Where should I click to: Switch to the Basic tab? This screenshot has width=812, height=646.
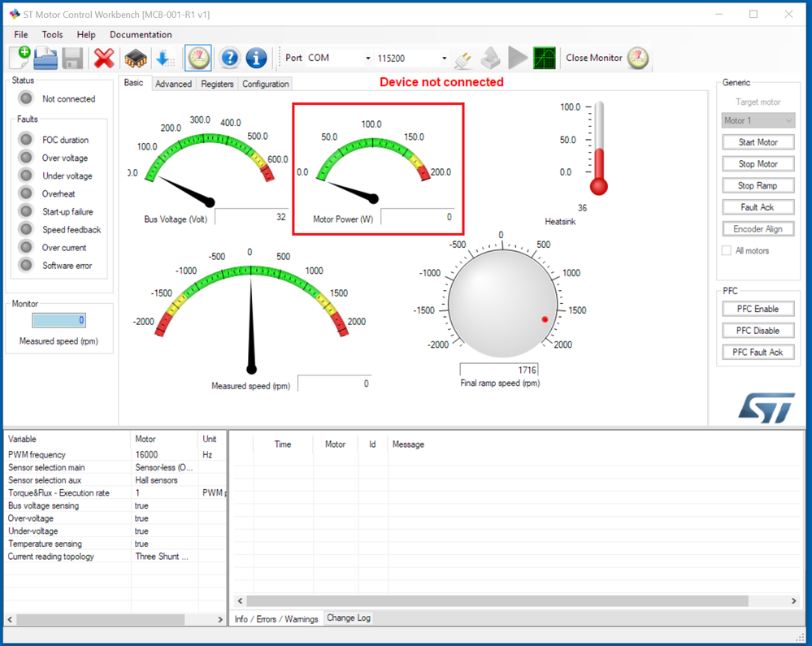coord(134,83)
